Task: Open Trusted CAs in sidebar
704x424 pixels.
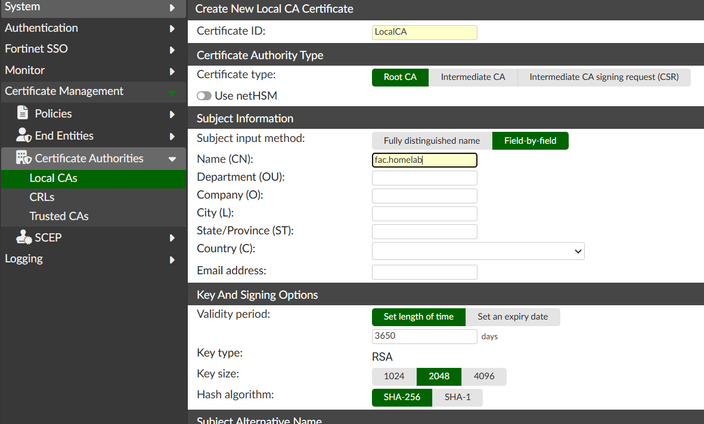Action: [58, 216]
